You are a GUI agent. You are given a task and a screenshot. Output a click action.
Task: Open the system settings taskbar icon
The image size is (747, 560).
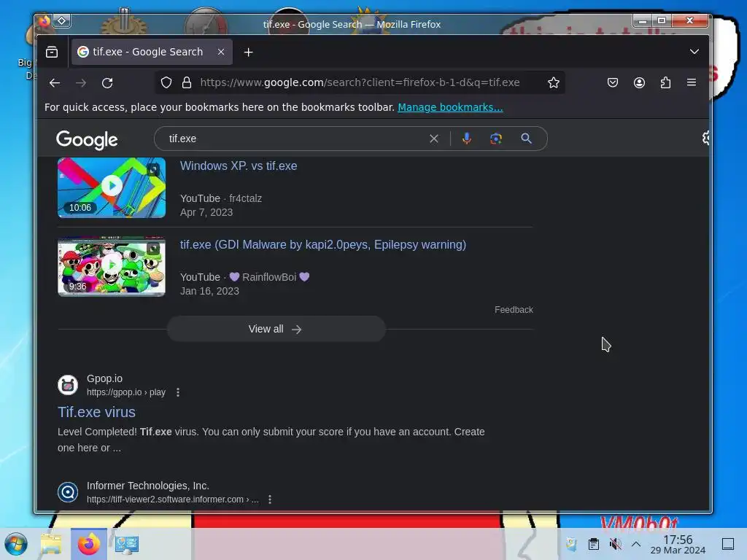[x=126, y=544]
